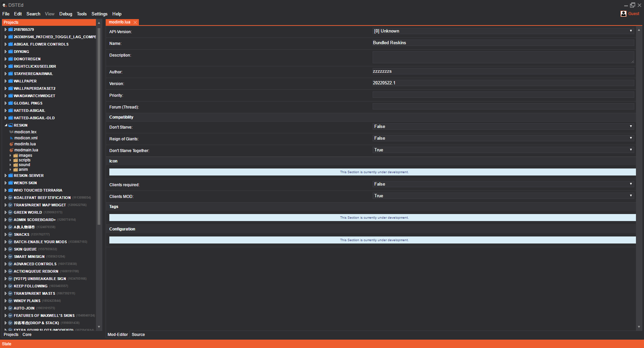Screen dimensions: 644x348
Task: Click the modmain.lua file icon
Action: coord(11,150)
